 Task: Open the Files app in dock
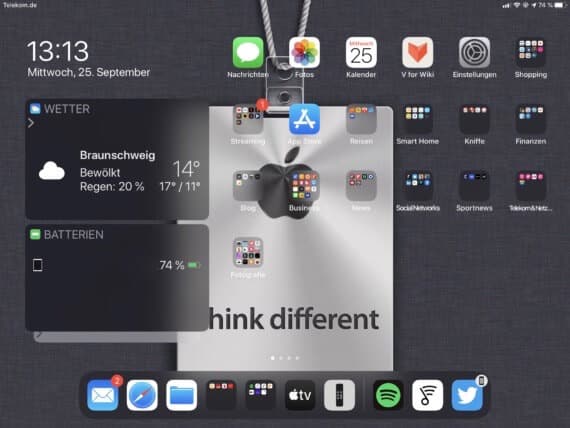click(x=181, y=395)
